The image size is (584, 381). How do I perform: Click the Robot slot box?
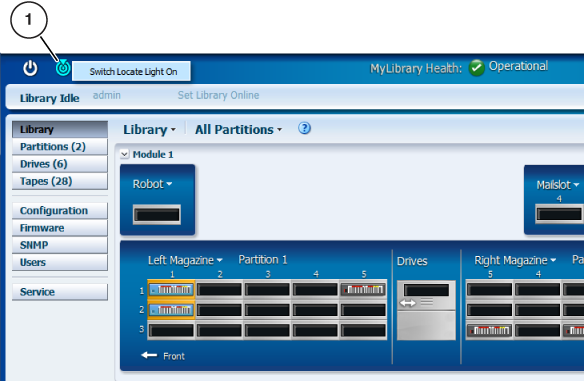(157, 215)
